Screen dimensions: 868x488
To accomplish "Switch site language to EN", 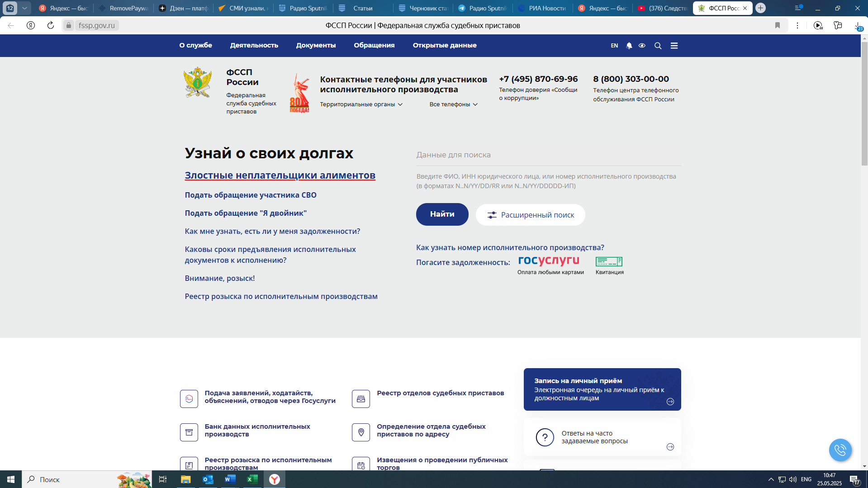I will tap(614, 46).
